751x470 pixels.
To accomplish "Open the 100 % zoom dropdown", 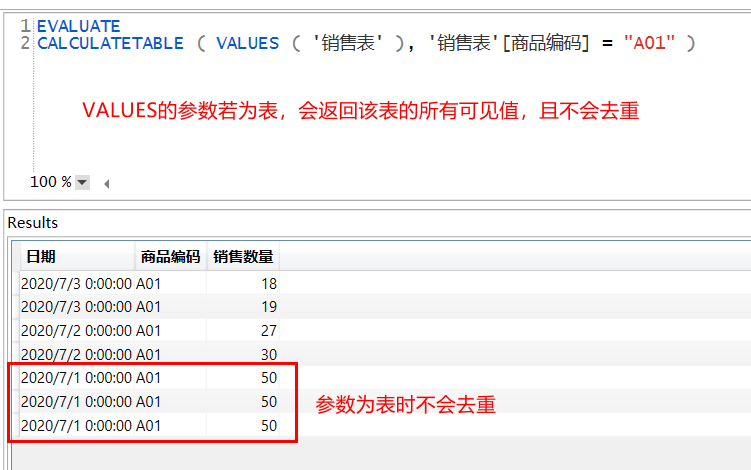I will point(82,183).
